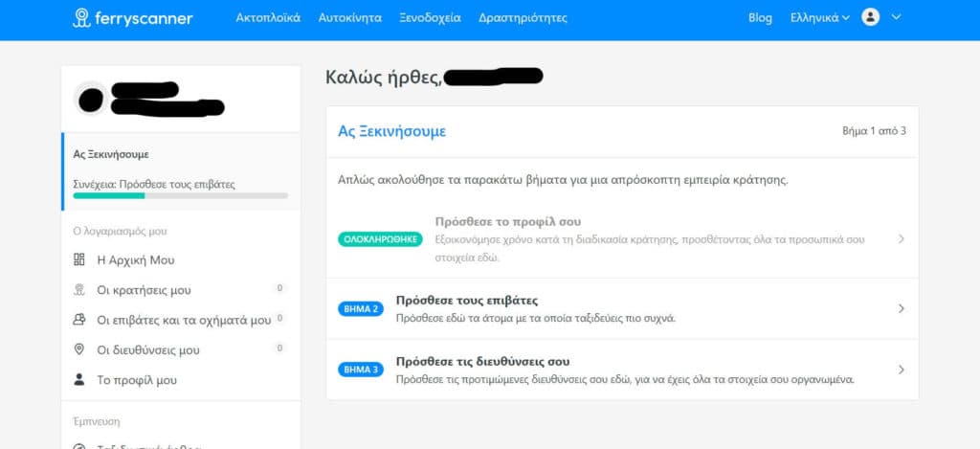Expand the Ελληνικά language dropdown
The image size is (980, 449).
click(x=819, y=18)
